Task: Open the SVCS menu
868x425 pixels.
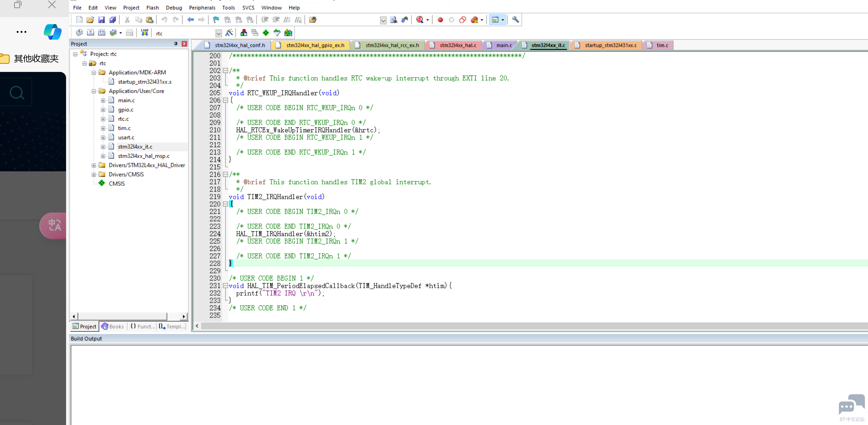Action: 248,7
